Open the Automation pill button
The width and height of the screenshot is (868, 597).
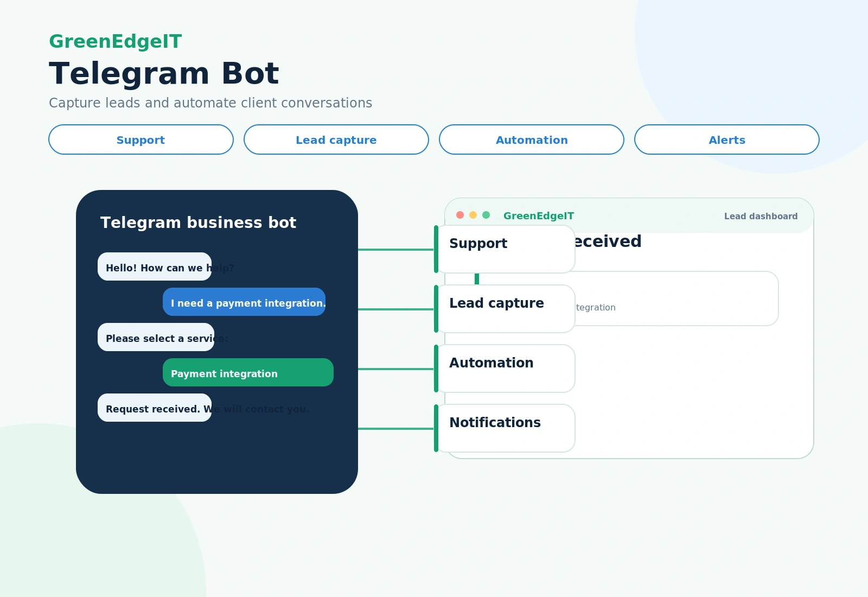click(532, 139)
